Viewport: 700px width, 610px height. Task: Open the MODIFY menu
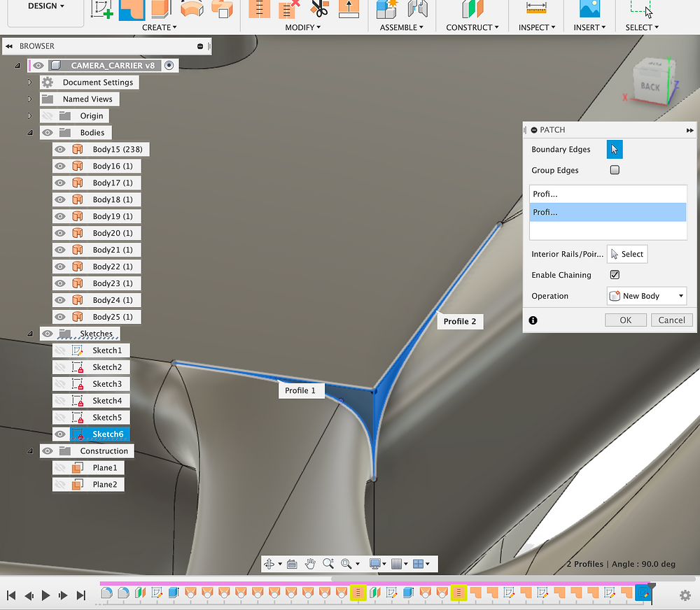coord(302,27)
